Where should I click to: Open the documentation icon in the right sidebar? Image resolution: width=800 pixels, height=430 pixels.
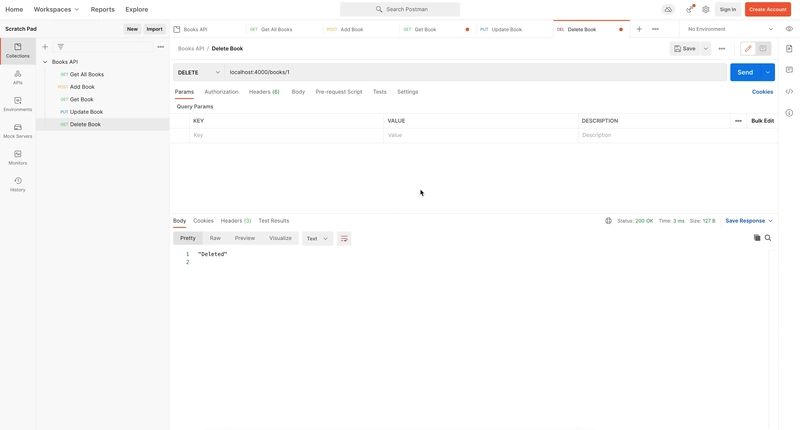[789, 48]
